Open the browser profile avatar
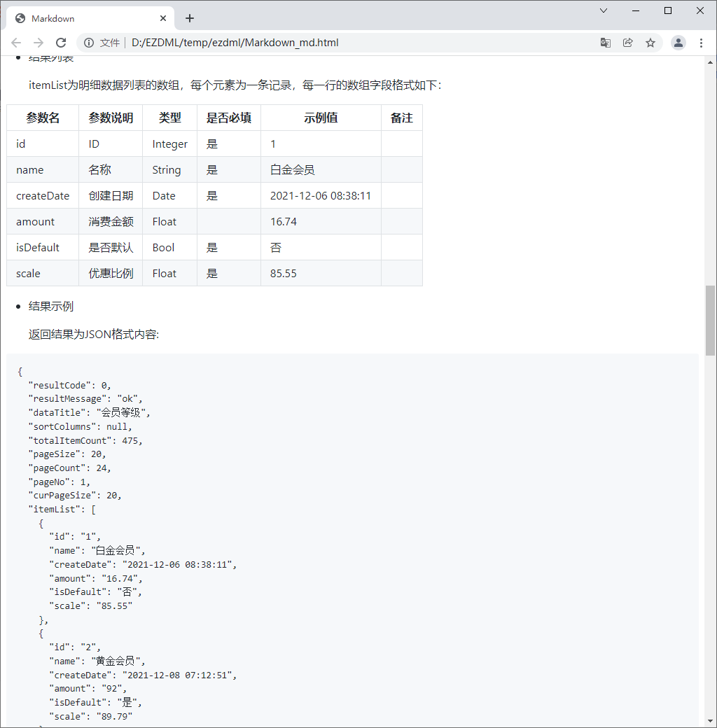Screen dimensions: 717x728 (678, 42)
